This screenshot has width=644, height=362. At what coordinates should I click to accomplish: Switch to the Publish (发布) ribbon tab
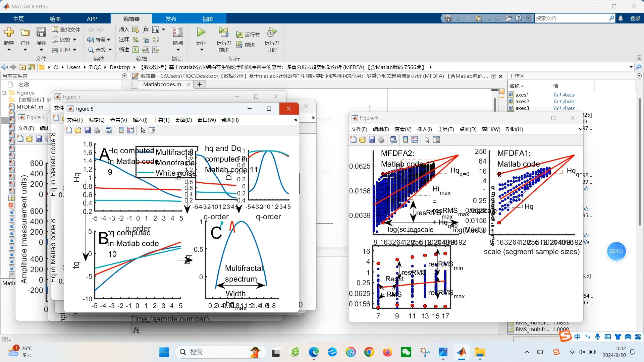(x=171, y=19)
